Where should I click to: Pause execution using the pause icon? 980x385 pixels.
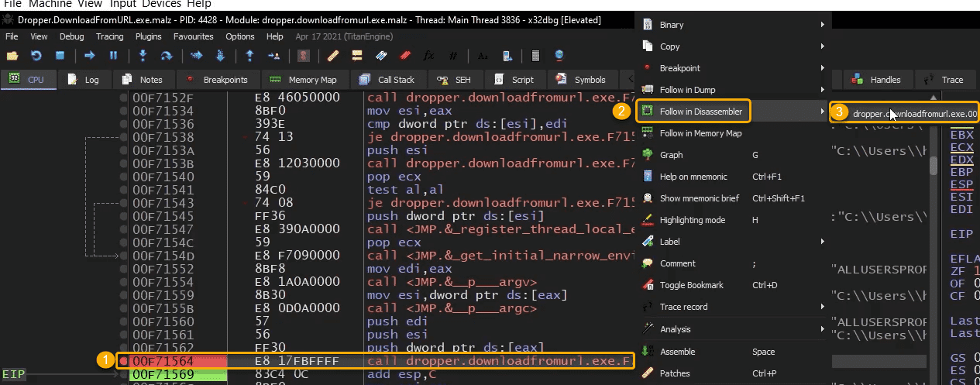113,56
